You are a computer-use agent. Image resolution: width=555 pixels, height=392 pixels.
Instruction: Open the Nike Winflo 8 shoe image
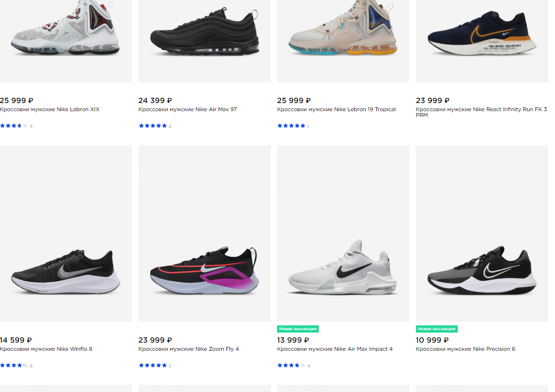coord(66,271)
